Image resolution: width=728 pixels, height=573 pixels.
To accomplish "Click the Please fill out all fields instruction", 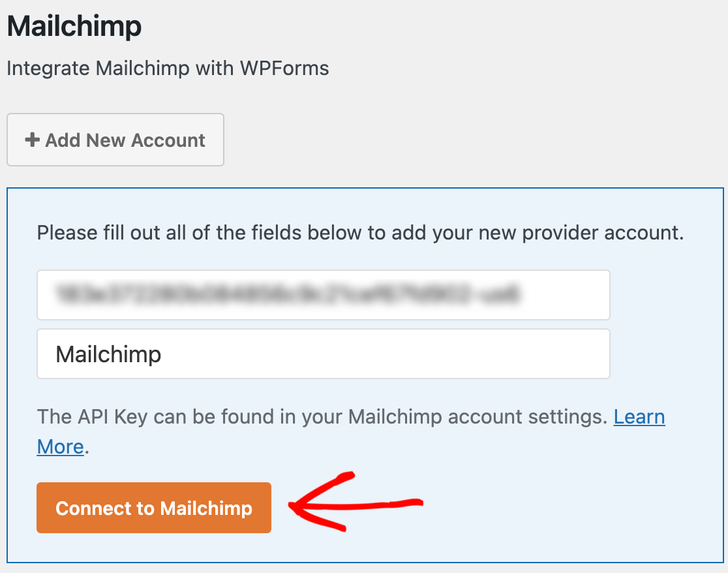I will point(360,233).
